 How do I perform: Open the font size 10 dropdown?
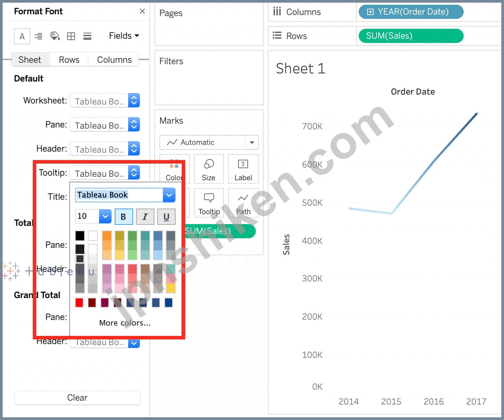tap(105, 216)
